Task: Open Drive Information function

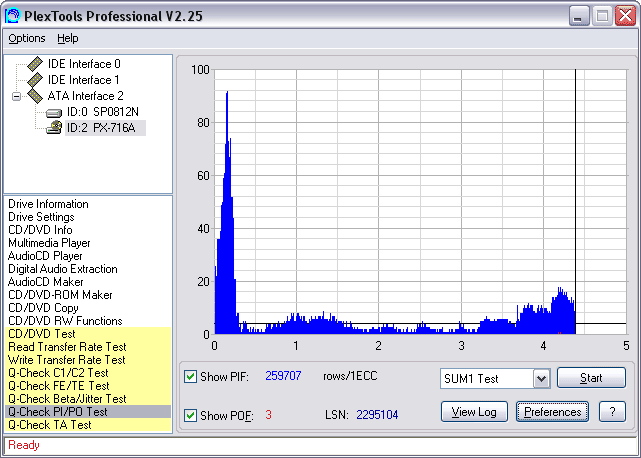Action: click(48, 204)
